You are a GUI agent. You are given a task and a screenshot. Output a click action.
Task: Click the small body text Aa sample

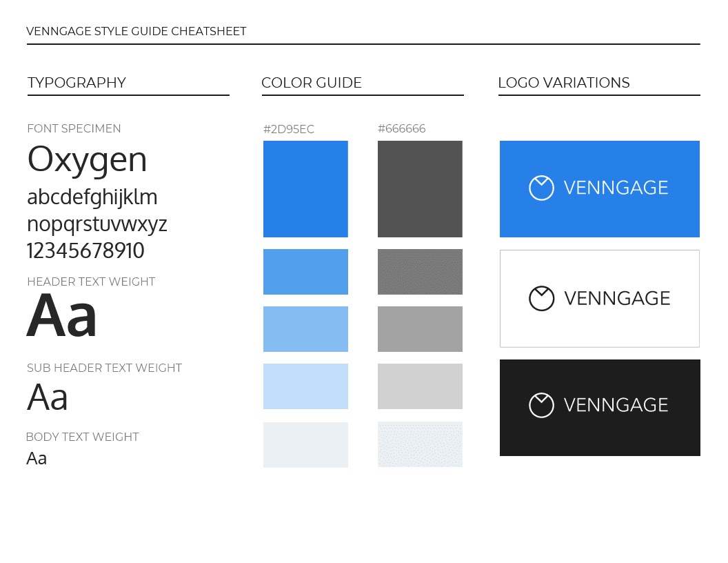point(37,458)
